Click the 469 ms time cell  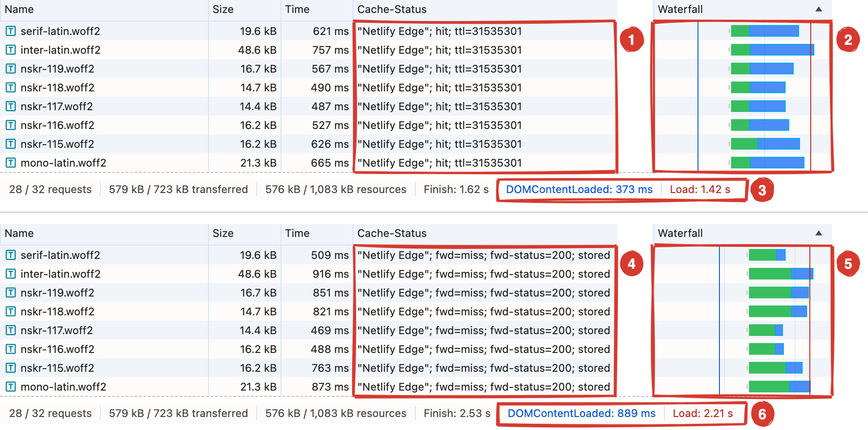point(330,330)
